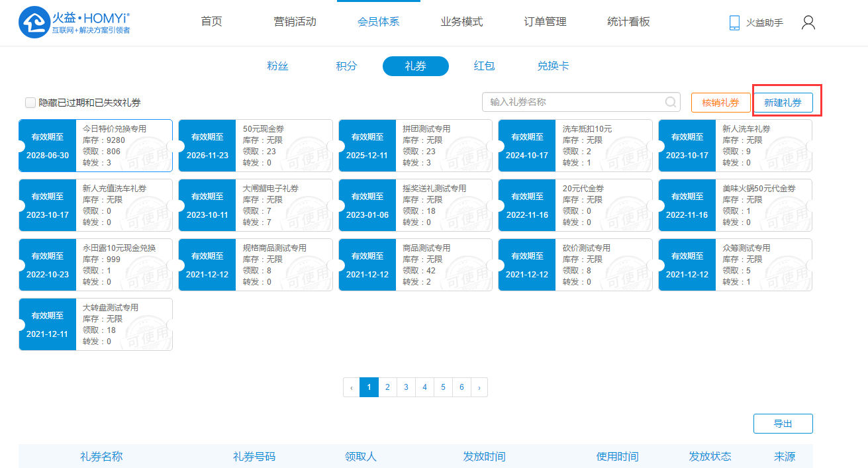Screen dimensions: 868x468
Task: Open the 美味火锅50元代金券 coupon card
Action: [735, 205]
